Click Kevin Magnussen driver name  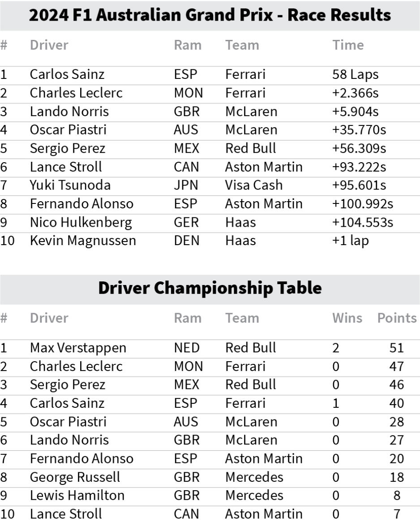point(83,241)
